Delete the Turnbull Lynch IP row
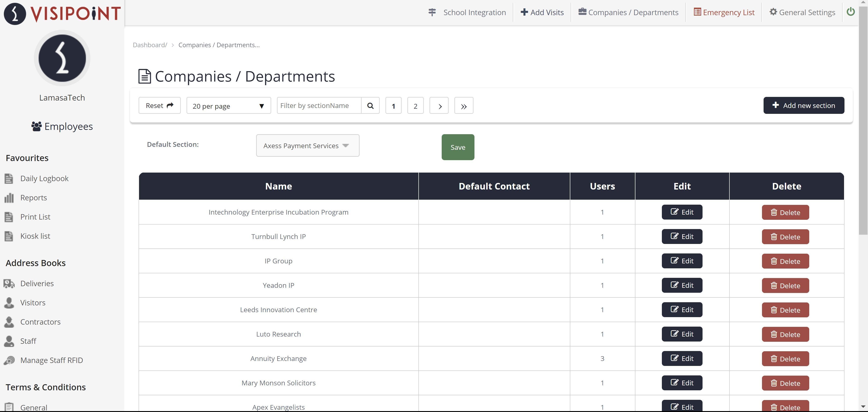The image size is (868, 412). (785, 237)
